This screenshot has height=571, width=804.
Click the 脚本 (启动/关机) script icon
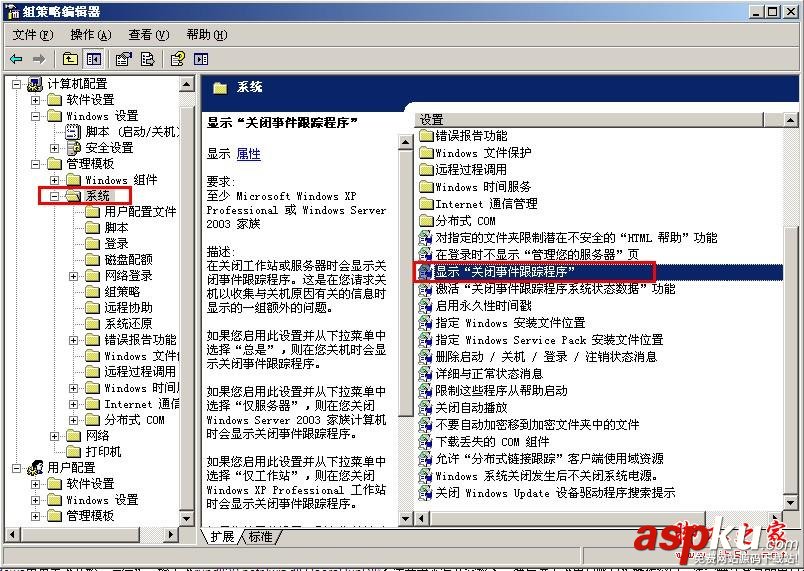73,132
